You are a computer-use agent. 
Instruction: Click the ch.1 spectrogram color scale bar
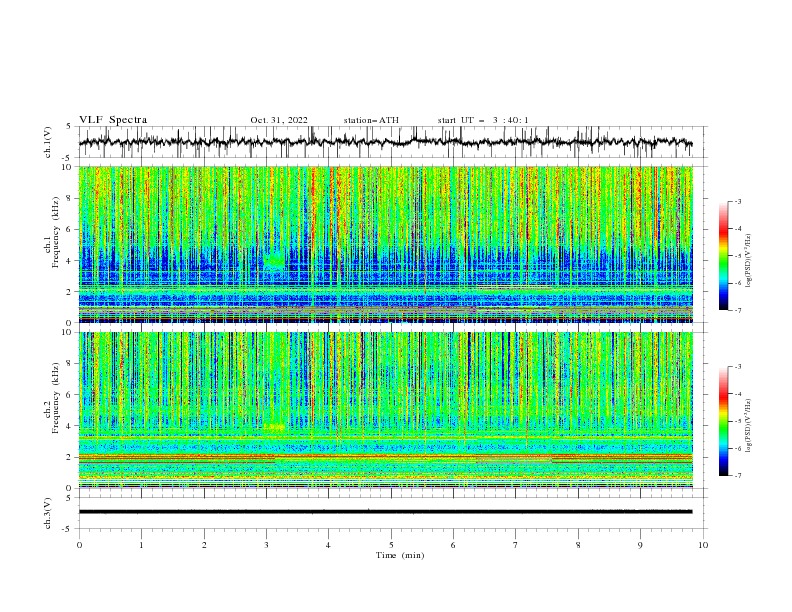(x=724, y=256)
